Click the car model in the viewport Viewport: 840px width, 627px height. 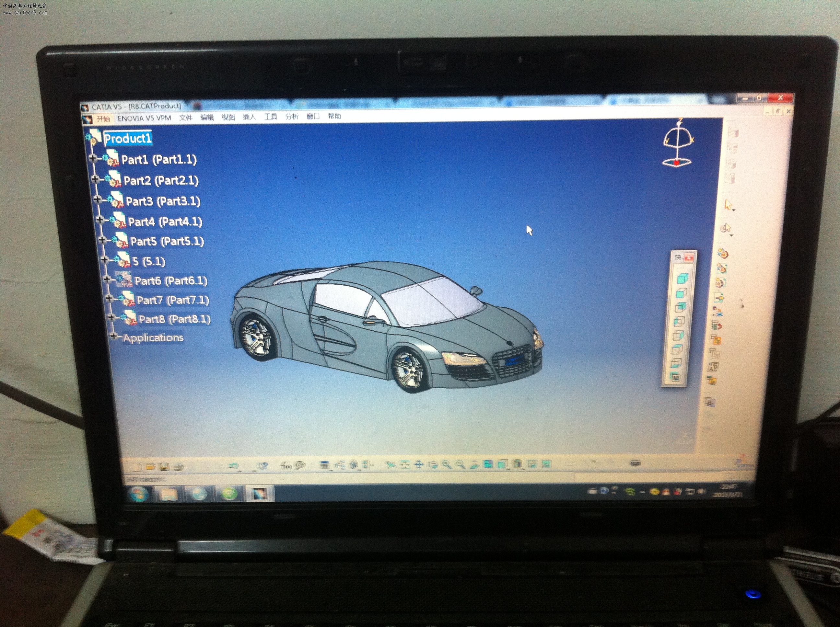point(387,326)
